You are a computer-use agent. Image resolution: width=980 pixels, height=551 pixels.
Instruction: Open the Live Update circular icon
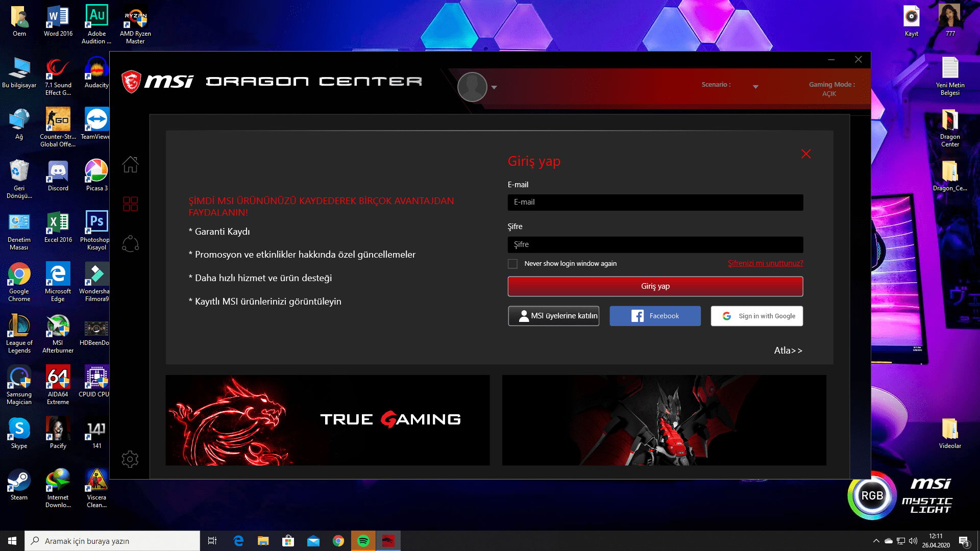pos(130,244)
